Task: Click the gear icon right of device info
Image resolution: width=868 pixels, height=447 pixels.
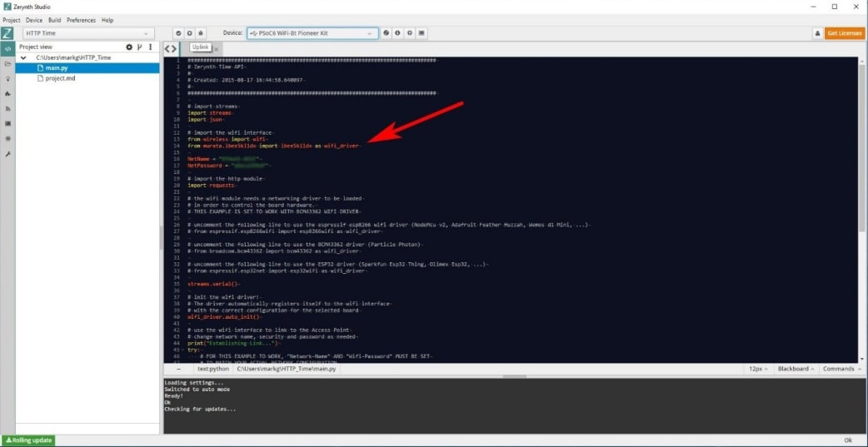Action: tap(410, 33)
